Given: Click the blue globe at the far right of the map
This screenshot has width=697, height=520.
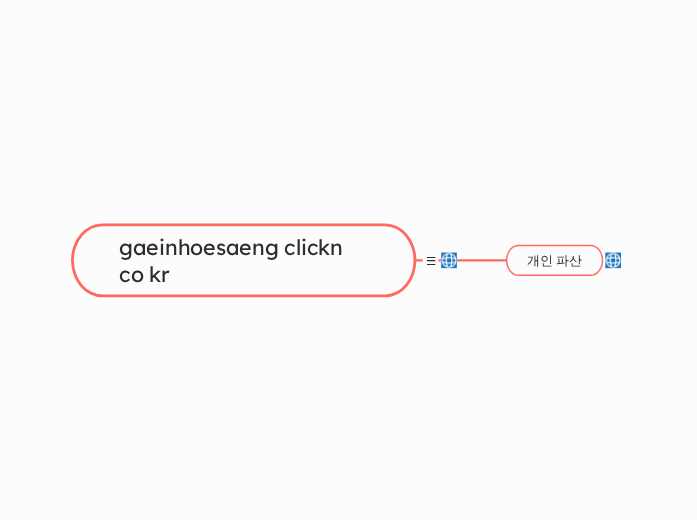Looking at the screenshot, I should 613,260.
